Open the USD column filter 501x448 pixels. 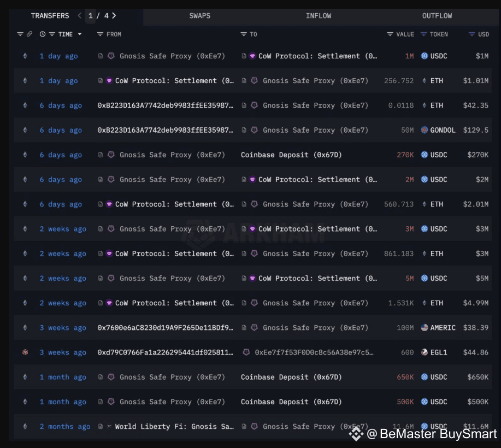pos(471,34)
